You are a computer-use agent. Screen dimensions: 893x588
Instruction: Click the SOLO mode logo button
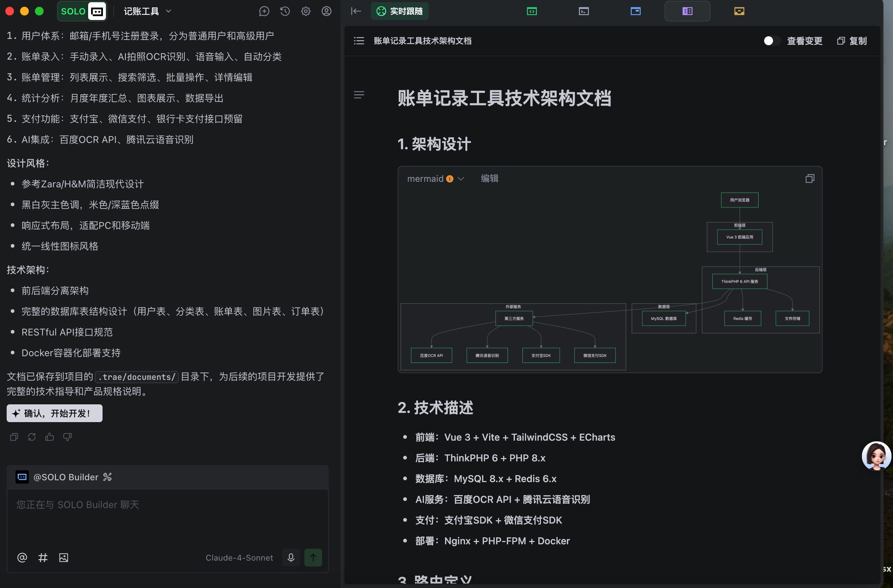coord(82,11)
